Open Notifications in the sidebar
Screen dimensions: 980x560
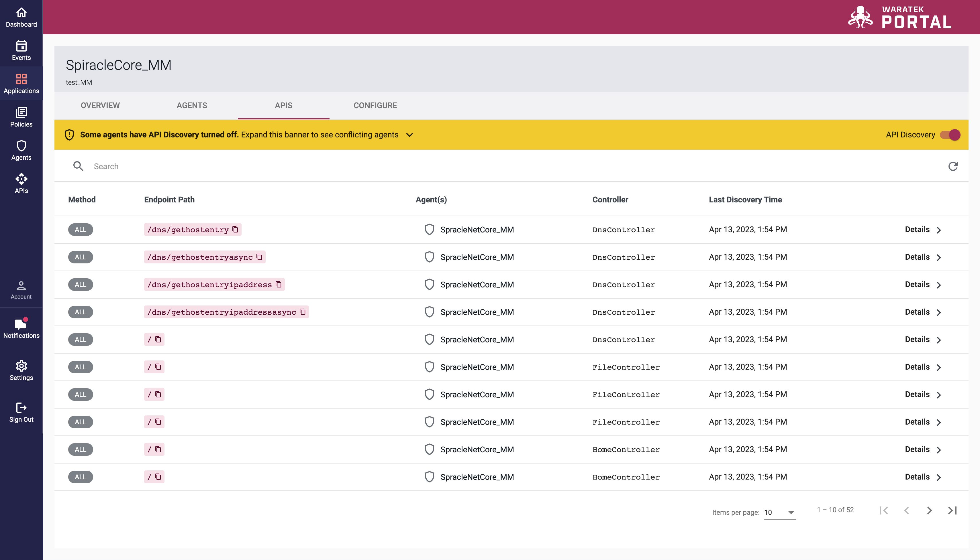coord(21,328)
